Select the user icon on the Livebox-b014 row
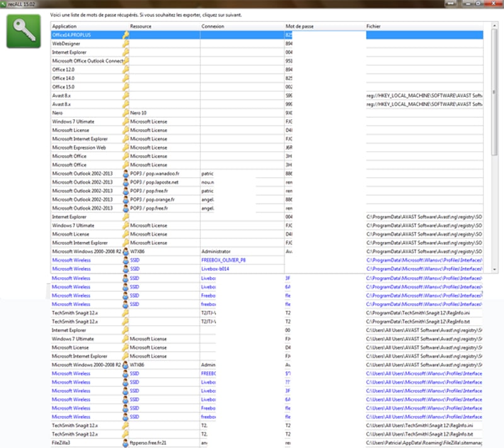 pyautogui.click(x=125, y=268)
